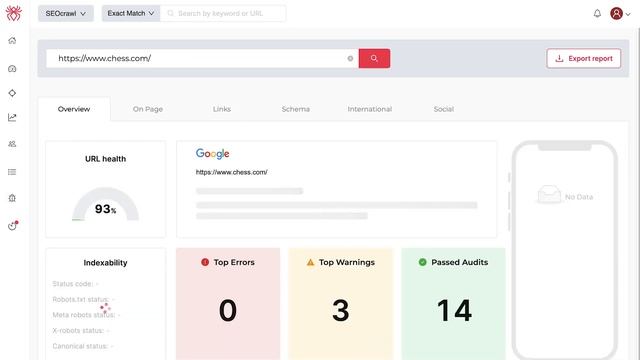Open the bug icon in sidebar

pyautogui.click(x=12, y=198)
